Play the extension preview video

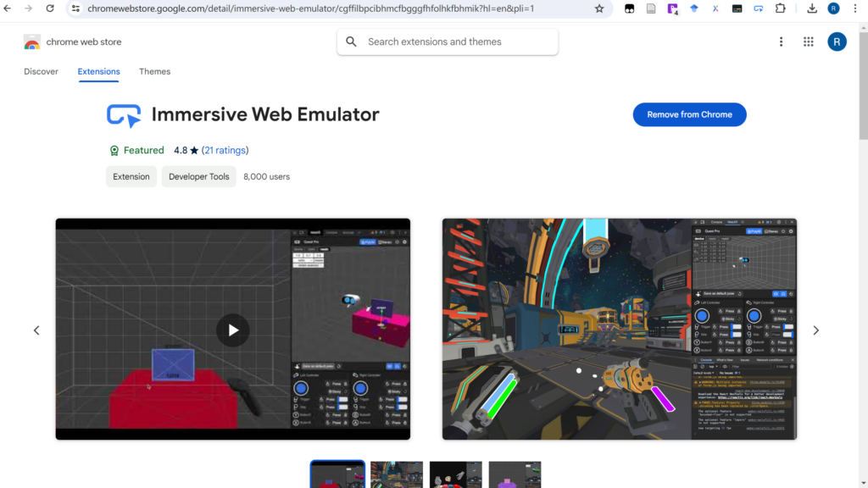(233, 330)
